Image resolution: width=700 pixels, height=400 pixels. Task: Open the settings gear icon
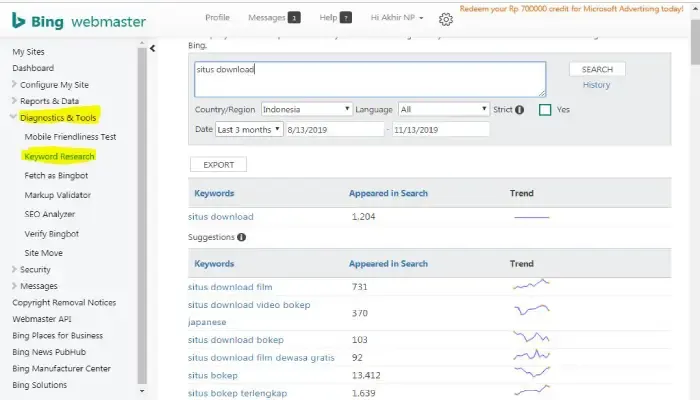pos(446,19)
